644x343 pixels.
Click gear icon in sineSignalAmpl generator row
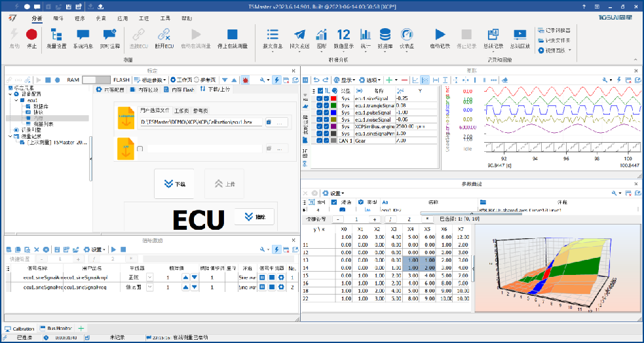[281, 278]
